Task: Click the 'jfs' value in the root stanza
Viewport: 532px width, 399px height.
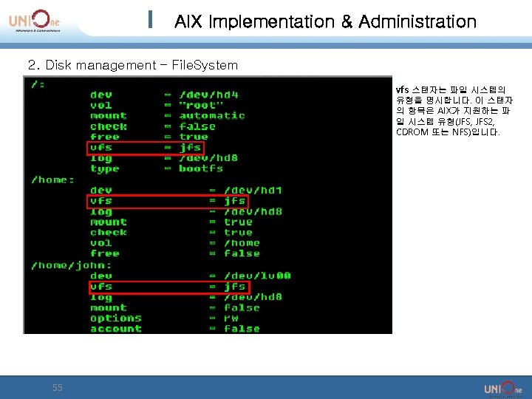Action: click(x=190, y=148)
